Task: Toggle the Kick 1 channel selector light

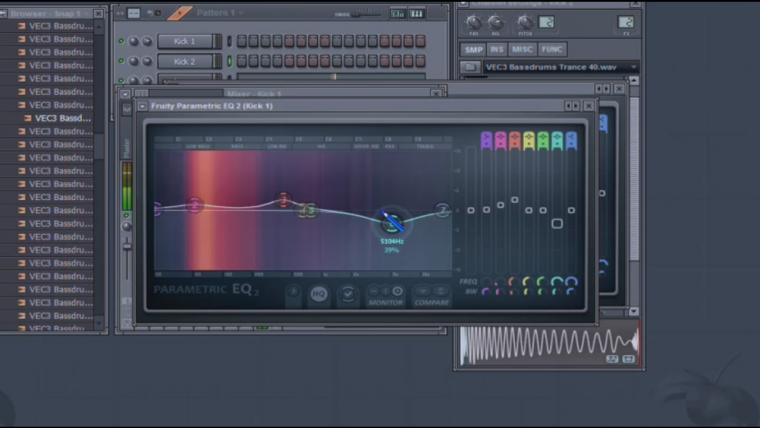Action: click(229, 42)
